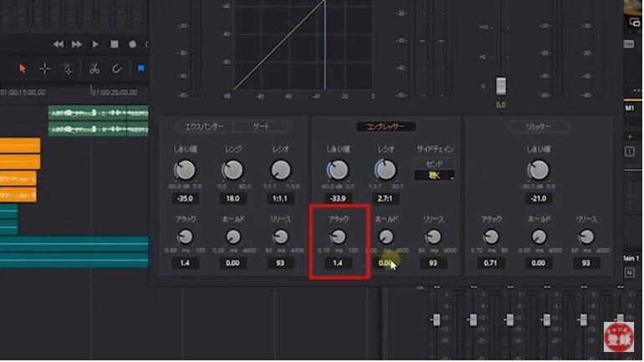644x362 pixels.
Task: Click the Expander レンジ range knob
Action: click(233, 170)
